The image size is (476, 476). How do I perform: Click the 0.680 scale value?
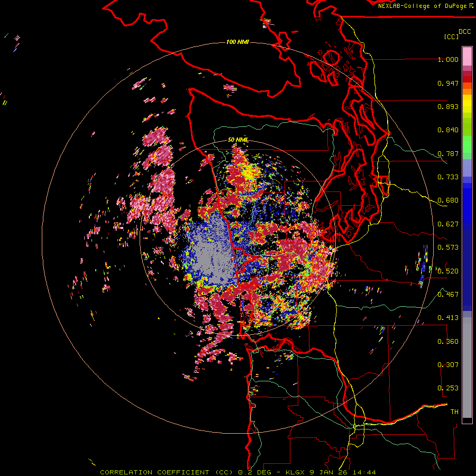click(448, 200)
